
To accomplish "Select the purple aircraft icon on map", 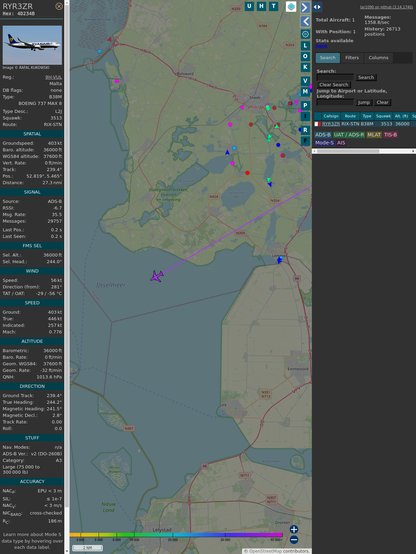I will click(157, 276).
